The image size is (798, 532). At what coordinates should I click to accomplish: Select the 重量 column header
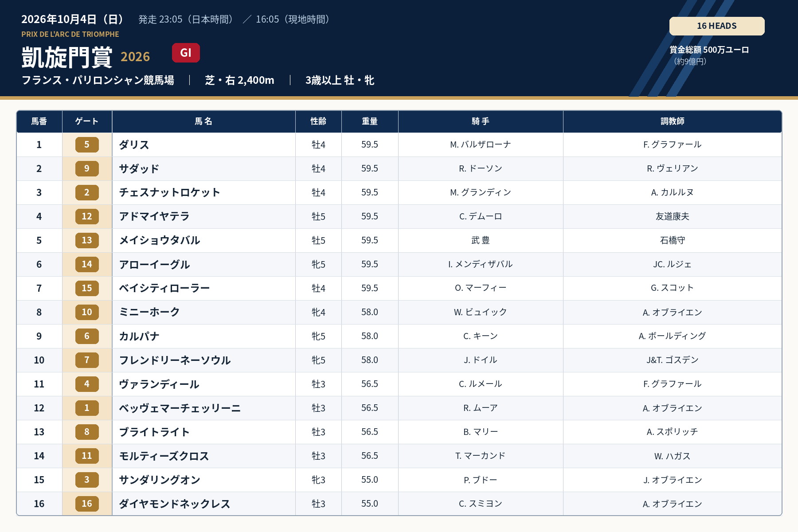click(x=370, y=121)
